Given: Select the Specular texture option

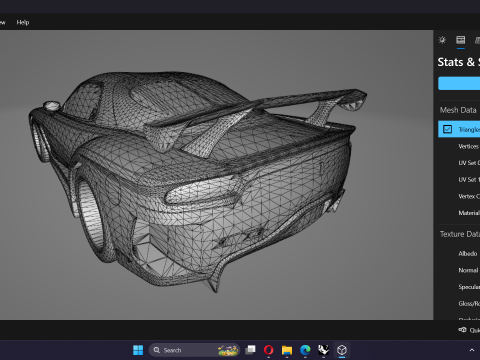Looking at the screenshot, I should click(469, 287).
